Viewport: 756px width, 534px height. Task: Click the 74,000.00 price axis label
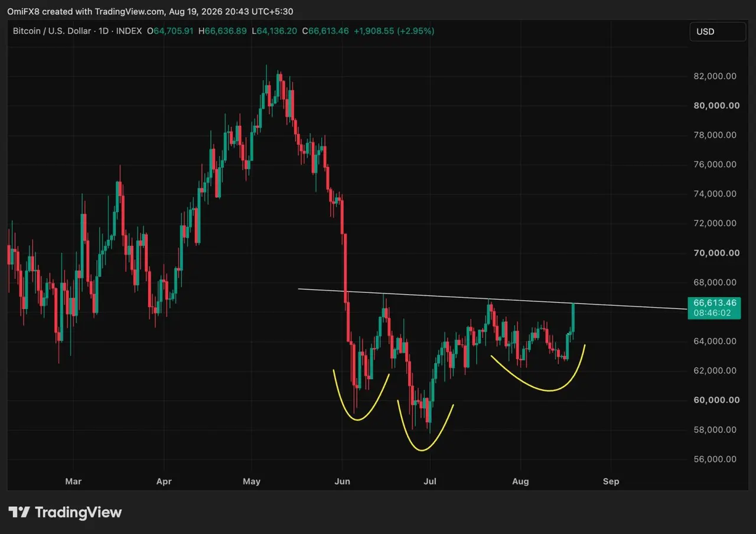714,194
